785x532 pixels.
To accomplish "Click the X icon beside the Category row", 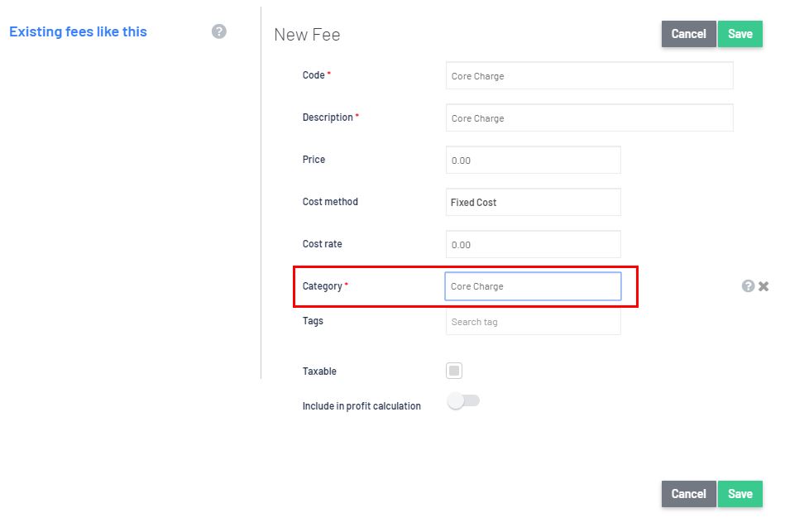I will pos(763,286).
